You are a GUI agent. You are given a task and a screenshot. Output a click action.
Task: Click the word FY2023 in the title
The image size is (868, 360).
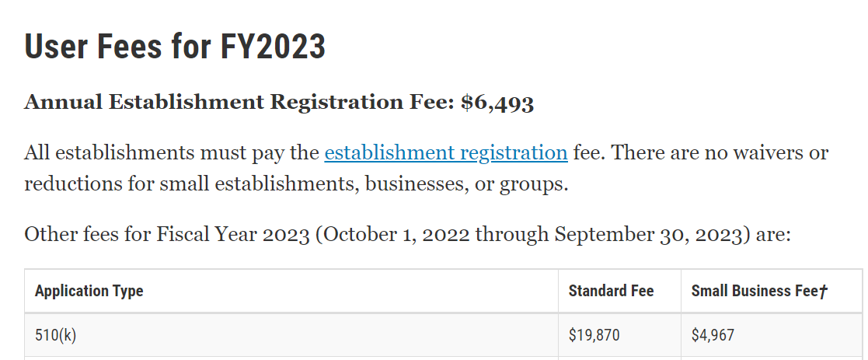[272, 46]
